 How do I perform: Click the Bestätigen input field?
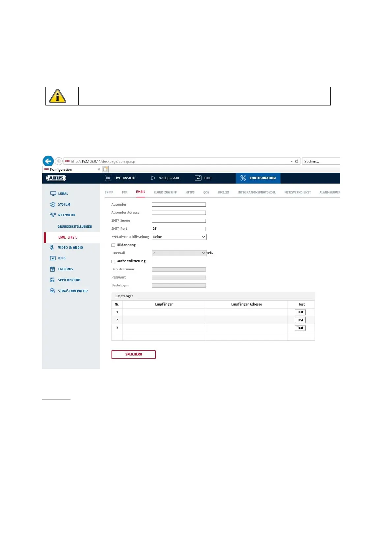pos(179,285)
